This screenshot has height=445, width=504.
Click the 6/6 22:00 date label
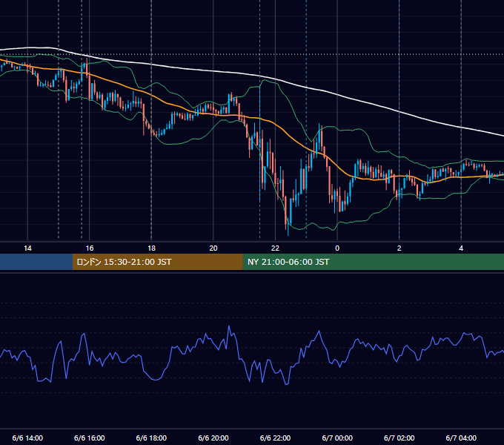(275, 438)
